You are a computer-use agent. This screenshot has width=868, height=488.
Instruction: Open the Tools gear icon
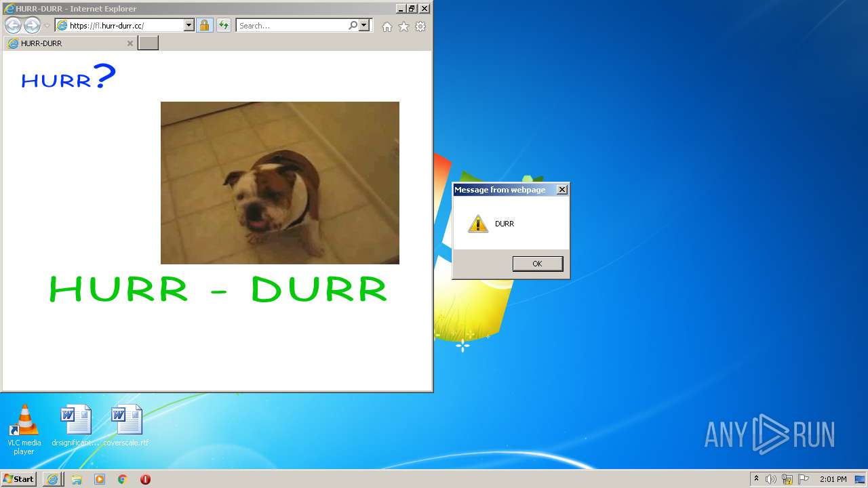[420, 26]
